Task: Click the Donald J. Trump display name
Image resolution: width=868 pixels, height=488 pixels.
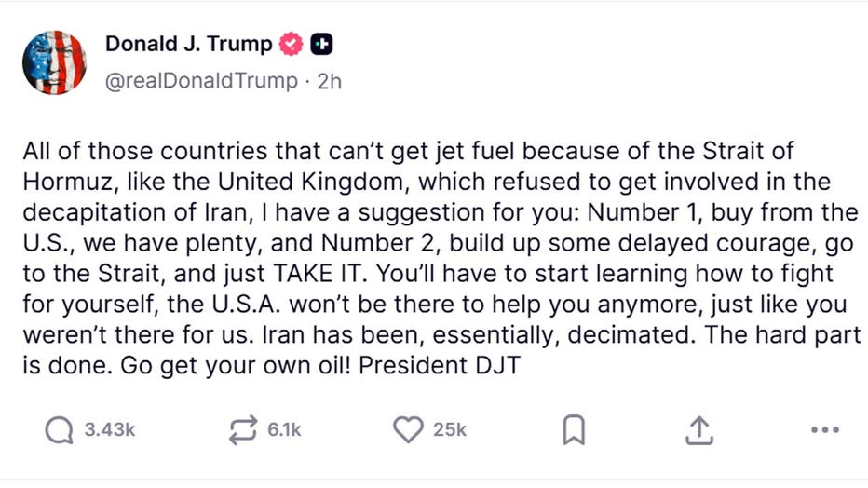Action: click(x=188, y=44)
